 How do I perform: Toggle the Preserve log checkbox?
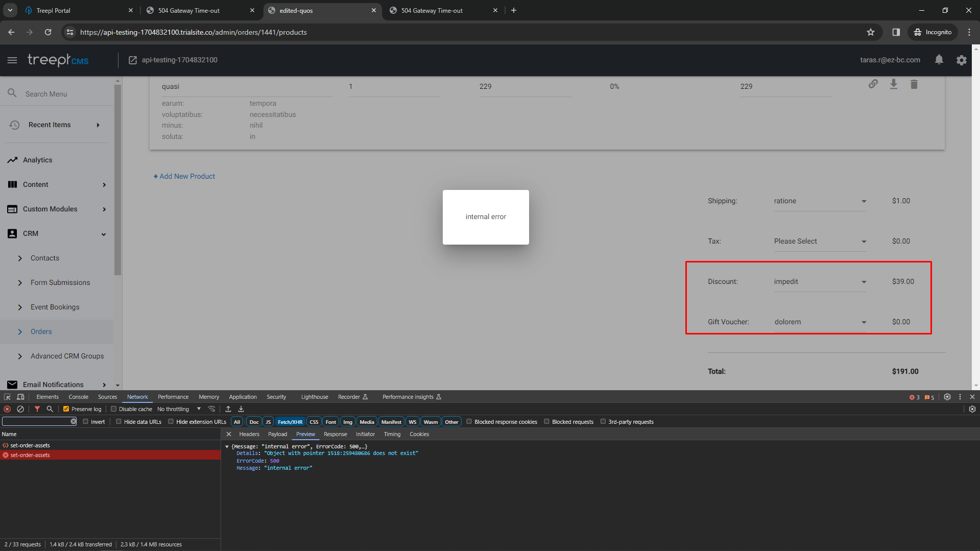pos(66,409)
